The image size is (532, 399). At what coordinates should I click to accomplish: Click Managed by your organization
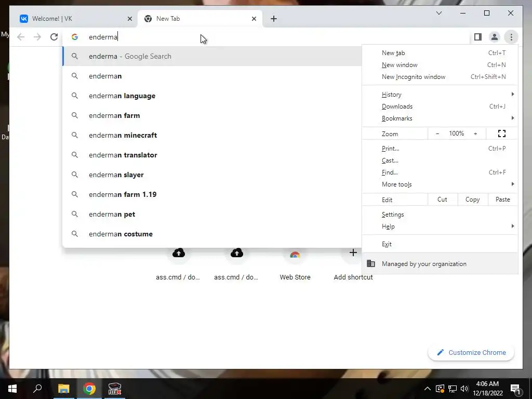pos(440,263)
